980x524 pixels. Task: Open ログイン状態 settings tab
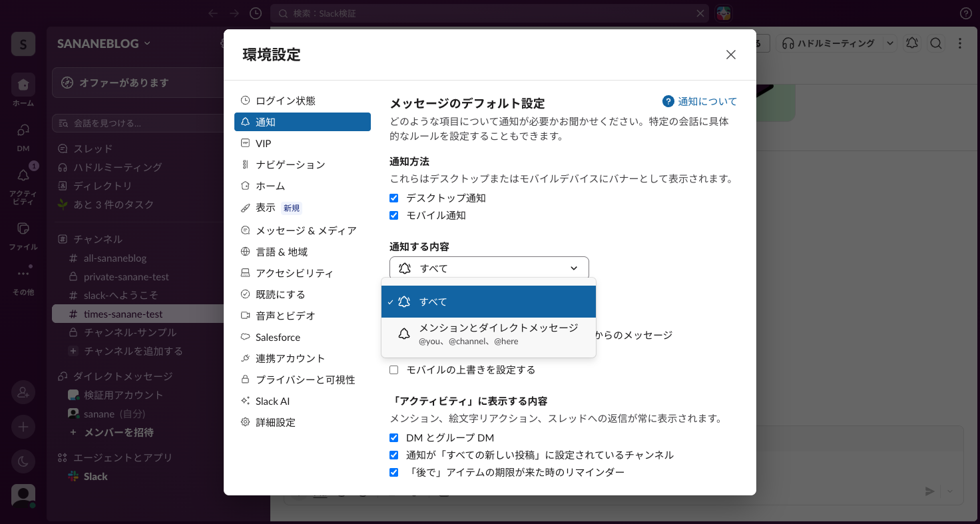pos(302,101)
